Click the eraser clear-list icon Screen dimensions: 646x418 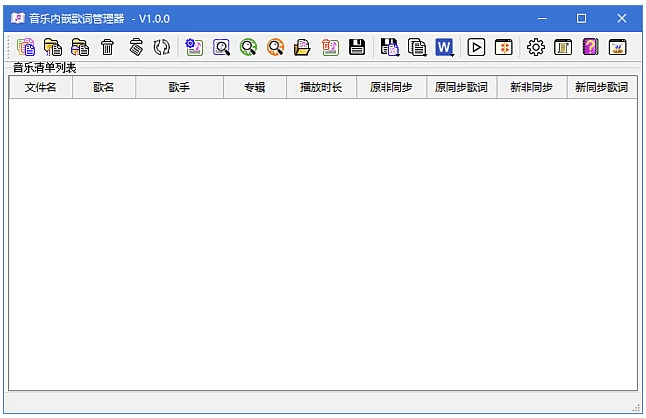[x=135, y=47]
